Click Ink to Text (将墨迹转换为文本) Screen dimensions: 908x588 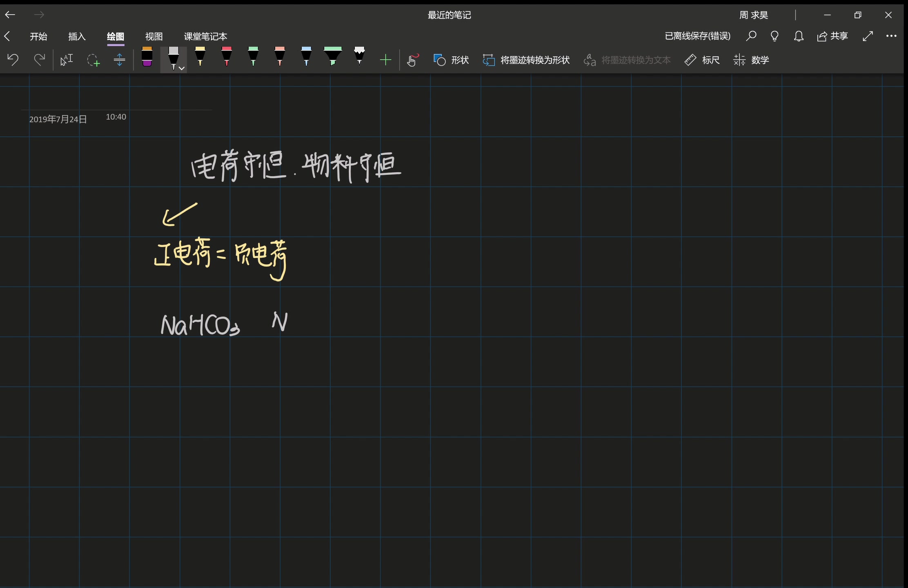pyautogui.click(x=627, y=60)
